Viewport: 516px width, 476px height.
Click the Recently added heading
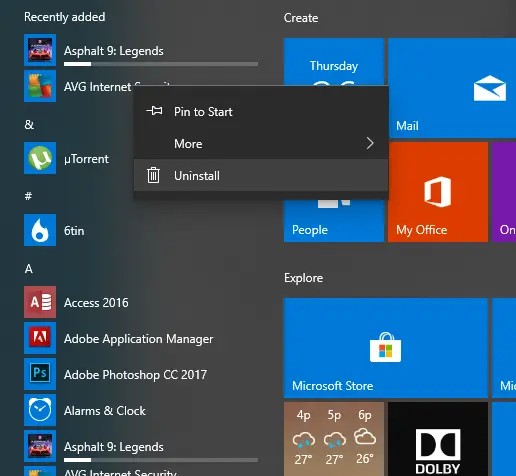coord(65,17)
